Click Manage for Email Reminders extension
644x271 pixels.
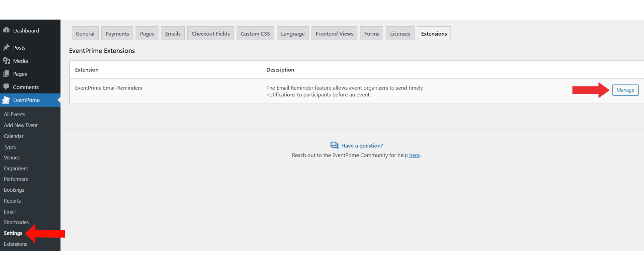[625, 90]
